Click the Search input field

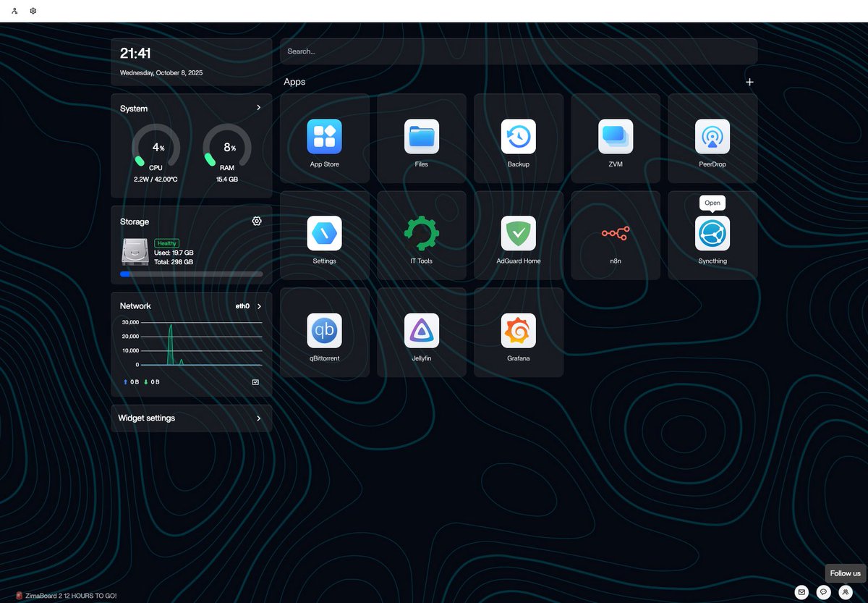pos(519,51)
